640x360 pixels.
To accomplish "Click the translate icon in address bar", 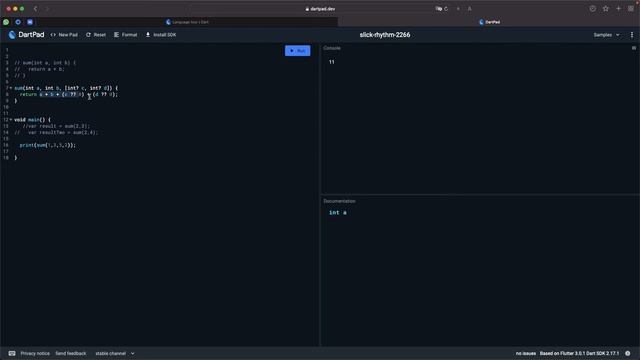I will (439, 9).
